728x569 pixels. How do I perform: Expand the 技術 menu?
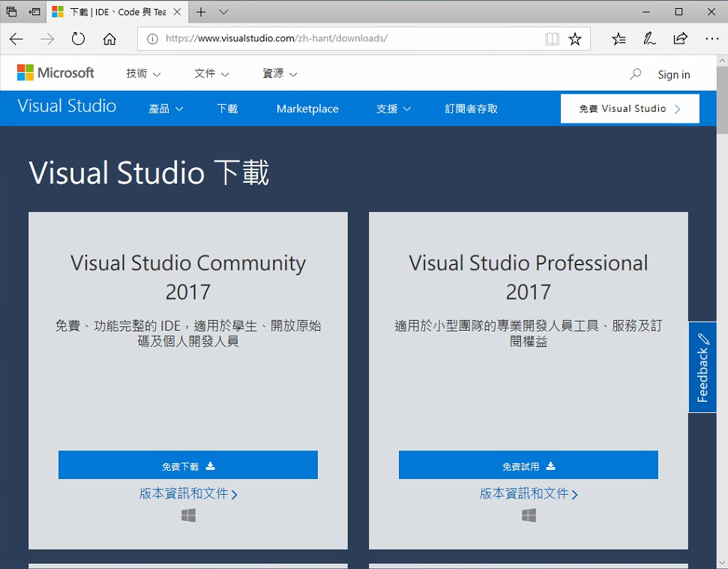pos(143,73)
